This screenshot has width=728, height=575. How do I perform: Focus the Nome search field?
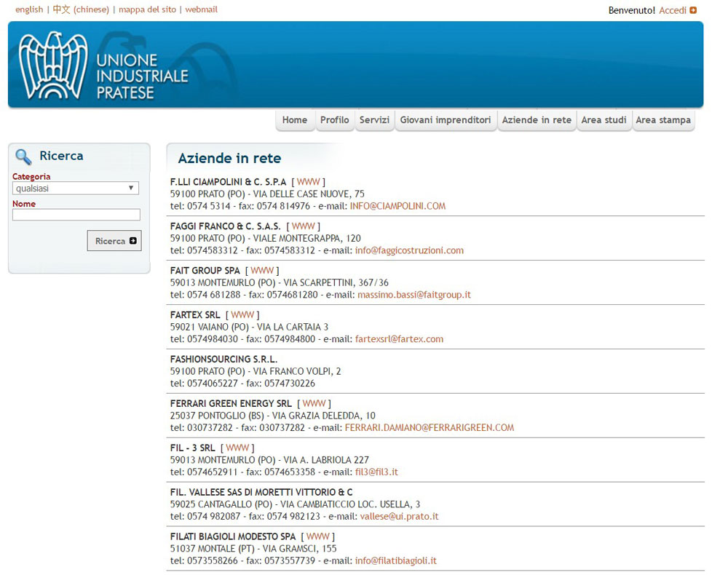pos(76,215)
